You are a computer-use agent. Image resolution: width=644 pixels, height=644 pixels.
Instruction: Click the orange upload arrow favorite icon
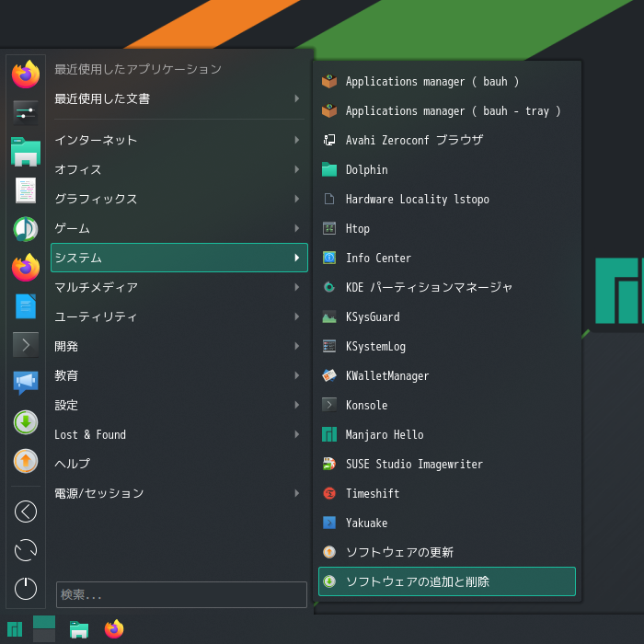tap(26, 461)
